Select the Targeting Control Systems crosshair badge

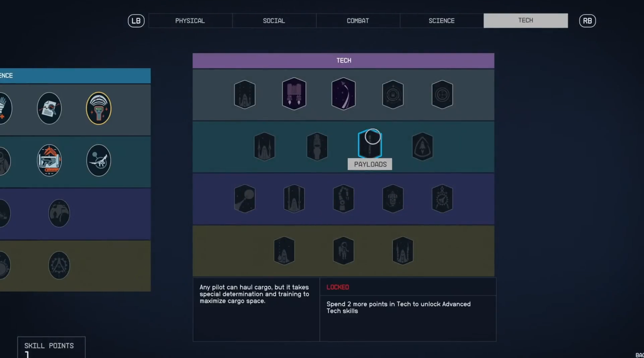(442, 94)
